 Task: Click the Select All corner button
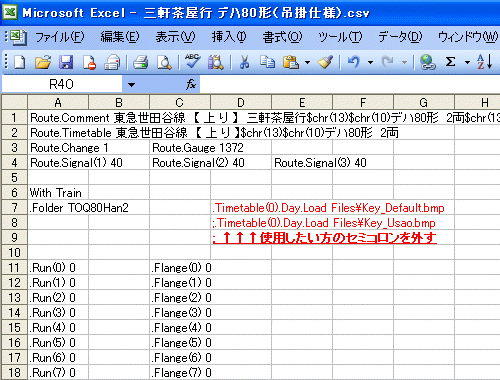click(14, 102)
